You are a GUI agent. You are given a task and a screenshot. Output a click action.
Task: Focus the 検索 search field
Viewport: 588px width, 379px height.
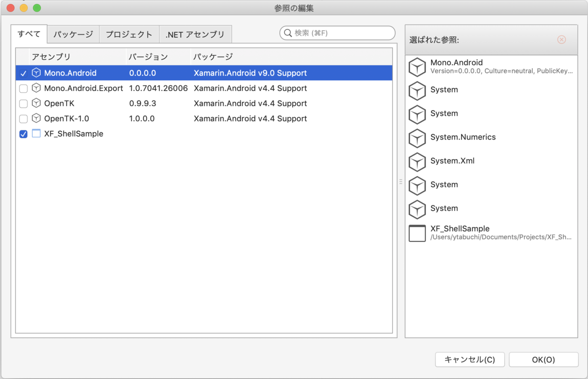tap(337, 33)
